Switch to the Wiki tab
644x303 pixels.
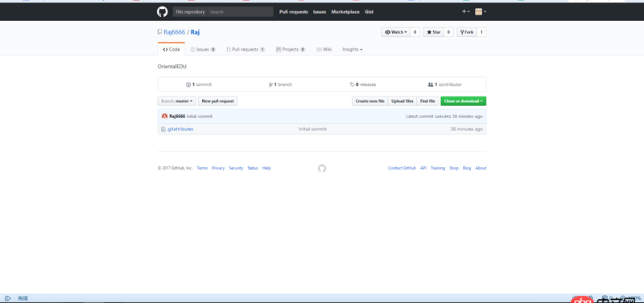pos(324,49)
